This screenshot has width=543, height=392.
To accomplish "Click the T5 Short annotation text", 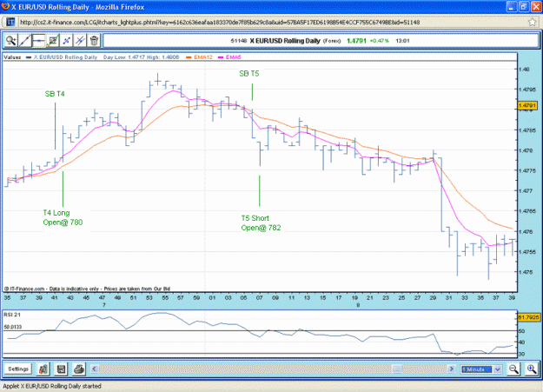I will pos(255,218).
